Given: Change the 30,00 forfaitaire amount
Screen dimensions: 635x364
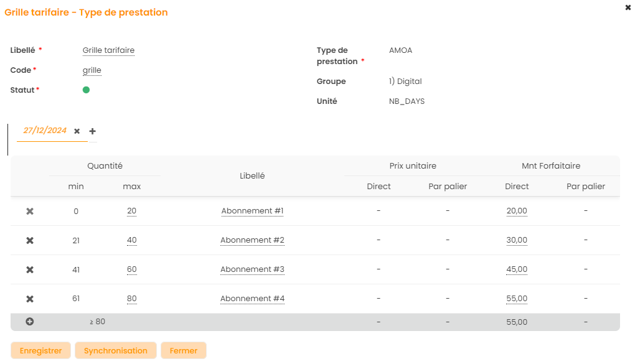Looking at the screenshot, I should tap(517, 240).
